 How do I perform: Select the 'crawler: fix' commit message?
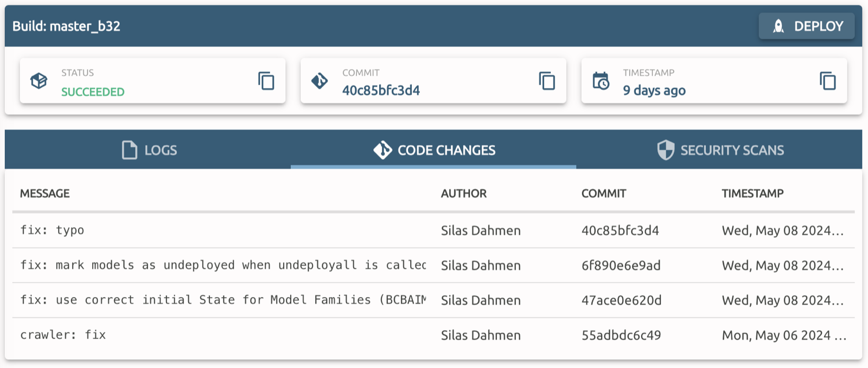tap(63, 335)
